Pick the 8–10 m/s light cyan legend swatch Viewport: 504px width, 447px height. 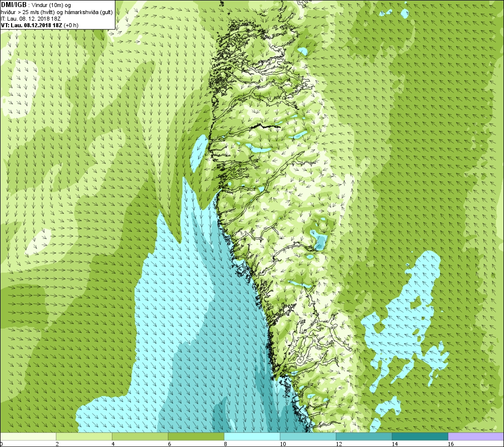252,436
